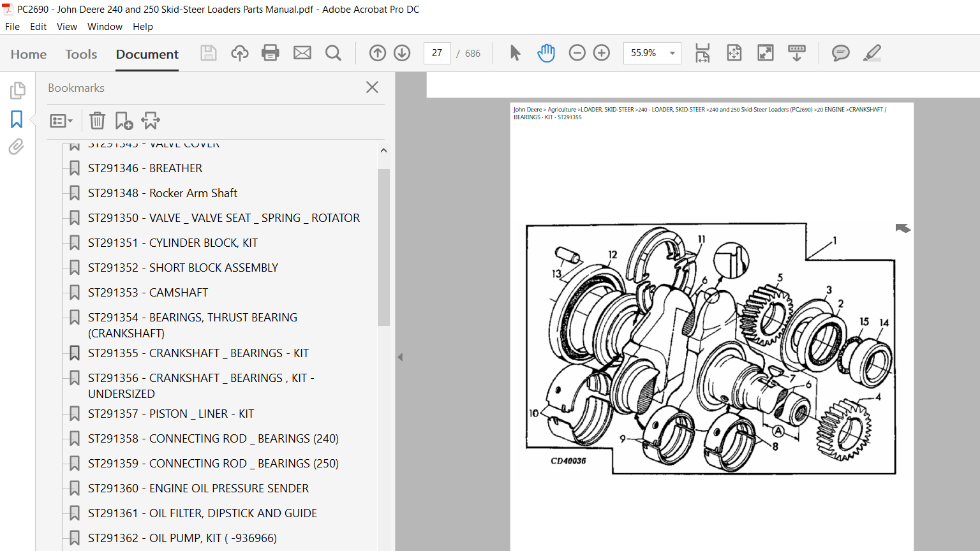Open bookmarks options dropdown menu
The width and height of the screenshot is (980, 551).
click(61, 121)
